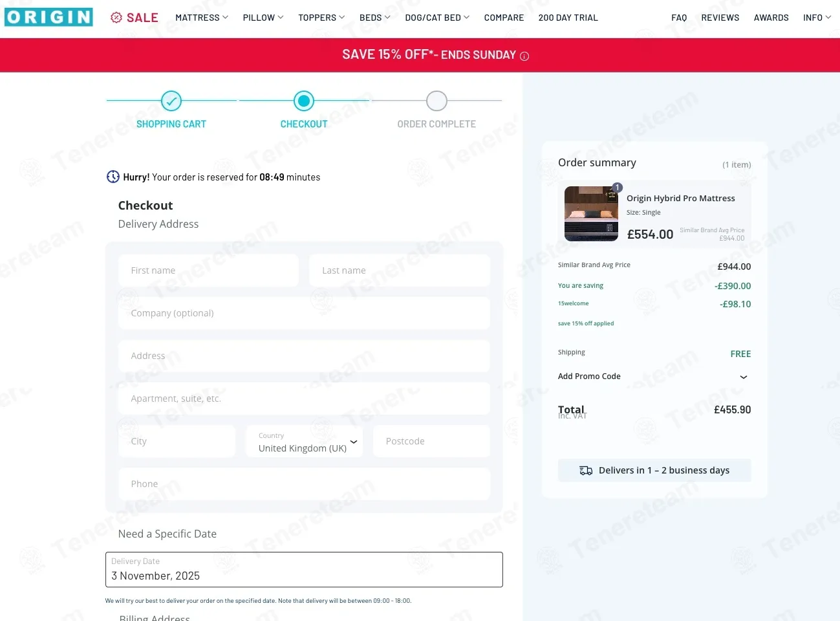Click the info icon beside Ends Sunday
Viewport: 840px width, 621px height.
[x=524, y=56]
